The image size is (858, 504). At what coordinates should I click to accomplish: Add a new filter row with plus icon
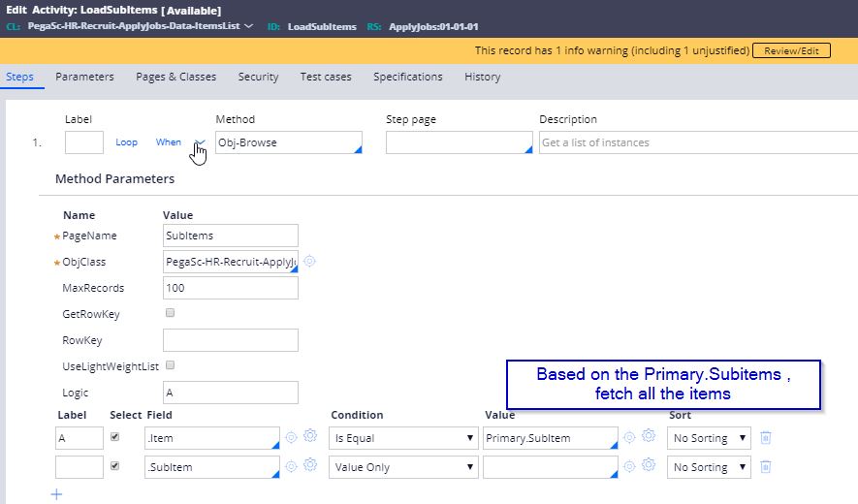click(56, 494)
